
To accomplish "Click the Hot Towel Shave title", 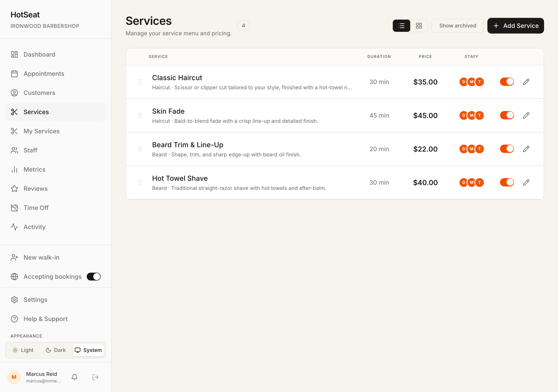I will 180,178.
